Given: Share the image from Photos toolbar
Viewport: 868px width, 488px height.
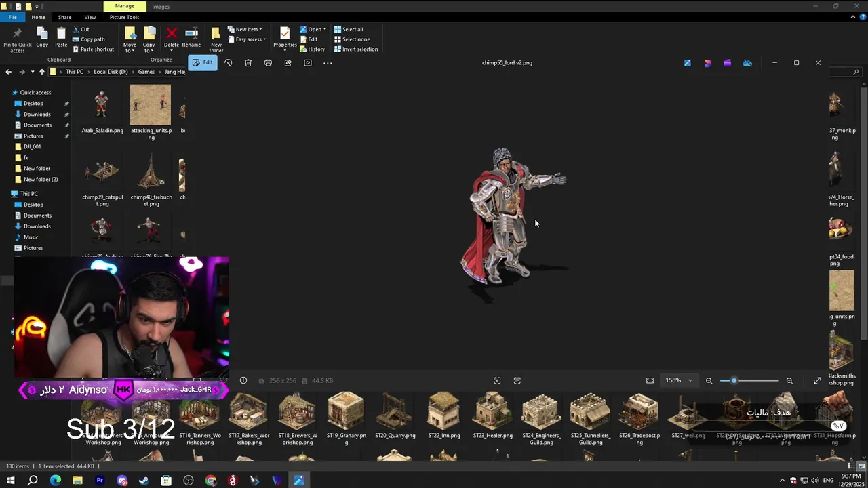Looking at the screenshot, I should pyautogui.click(x=288, y=63).
